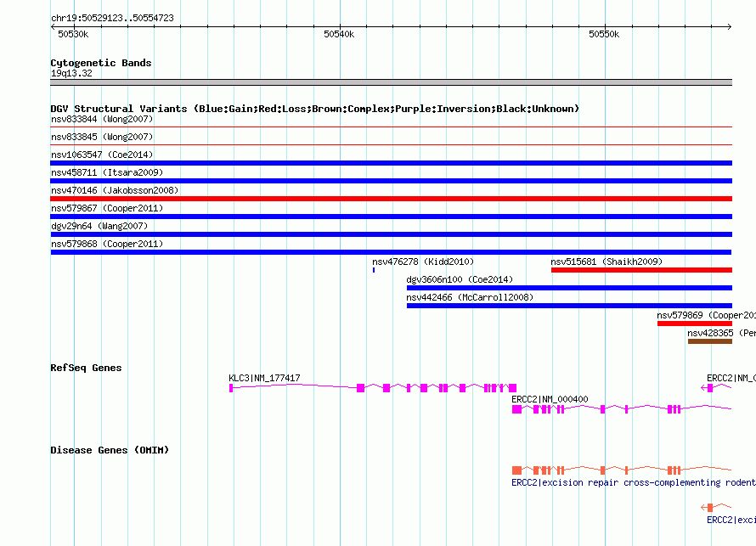Select the blue gain bar for nsv1063547
The height and width of the screenshot is (546, 756).
391,163
